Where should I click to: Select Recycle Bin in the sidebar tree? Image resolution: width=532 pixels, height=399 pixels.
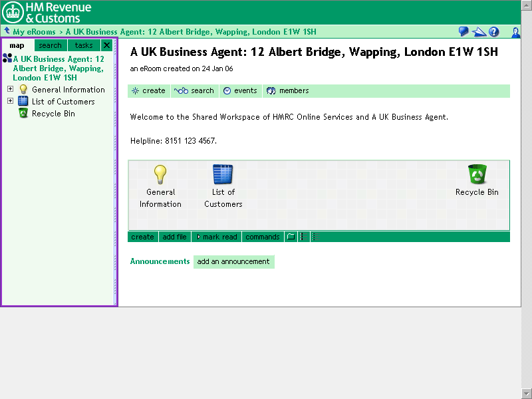click(53, 114)
